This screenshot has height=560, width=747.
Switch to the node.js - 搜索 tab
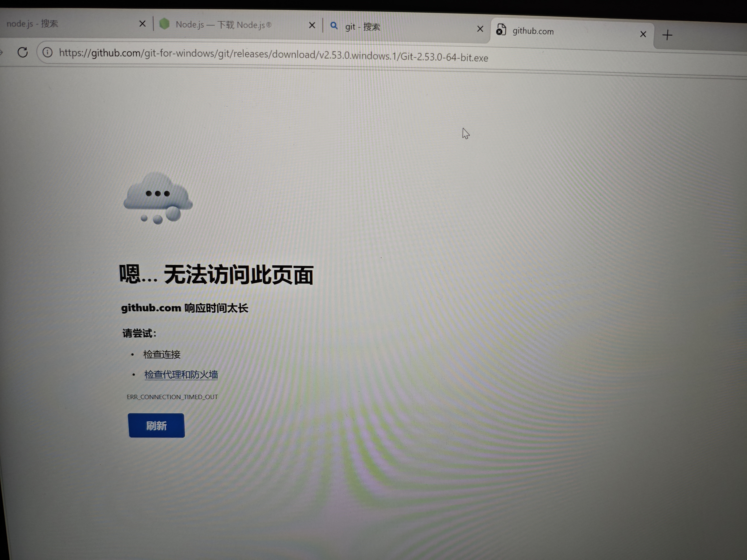[32, 23]
